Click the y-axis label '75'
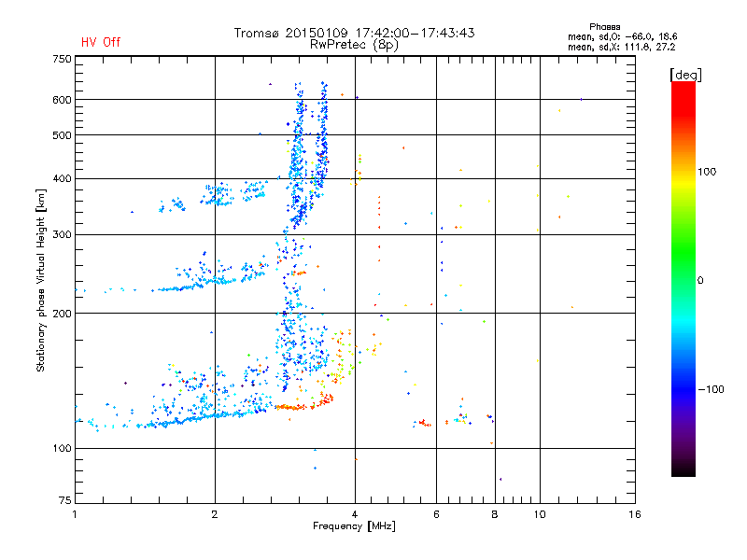Screen dimensions: 747x560 tap(65, 500)
